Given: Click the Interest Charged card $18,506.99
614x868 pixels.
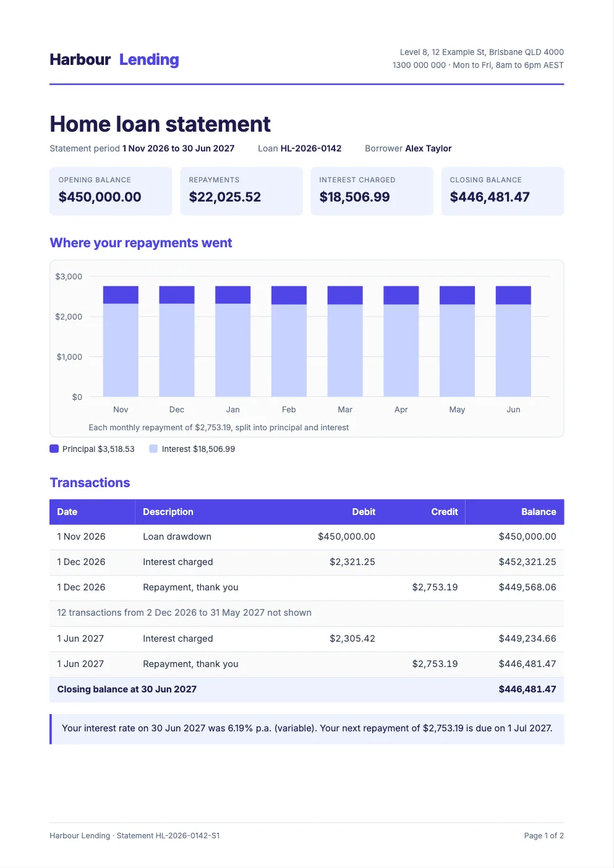Looking at the screenshot, I should [x=372, y=191].
